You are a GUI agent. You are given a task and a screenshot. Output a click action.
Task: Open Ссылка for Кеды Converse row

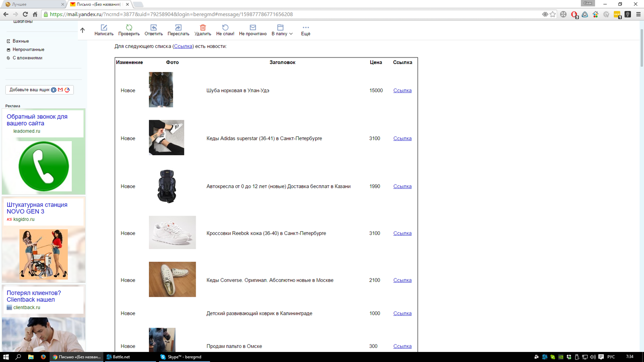tap(402, 280)
